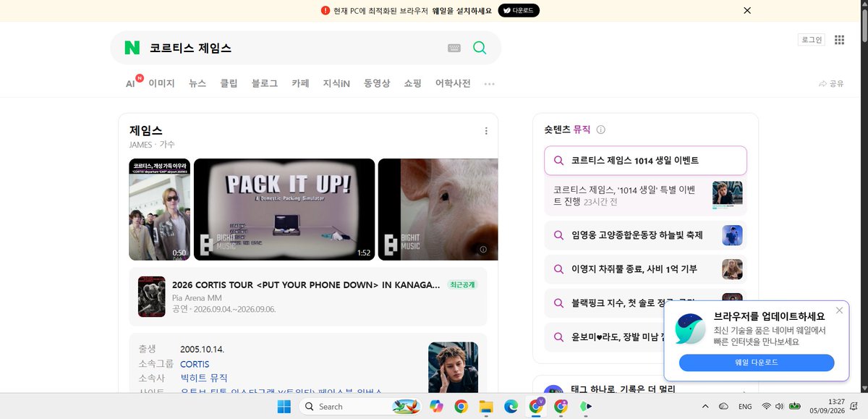Click the James profile photo
The height and width of the screenshot is (419, 868).
click(453, 368)
